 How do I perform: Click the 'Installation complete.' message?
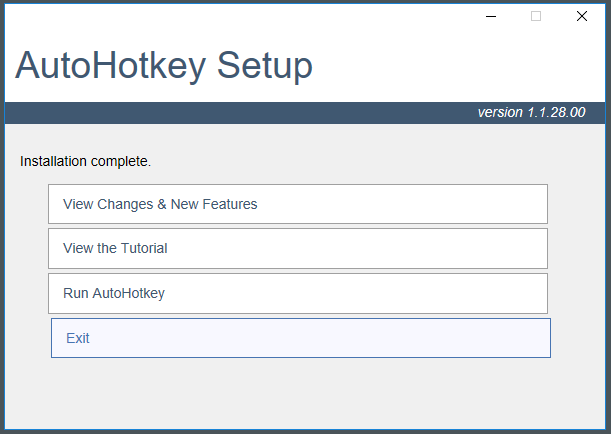pos(85,161)
